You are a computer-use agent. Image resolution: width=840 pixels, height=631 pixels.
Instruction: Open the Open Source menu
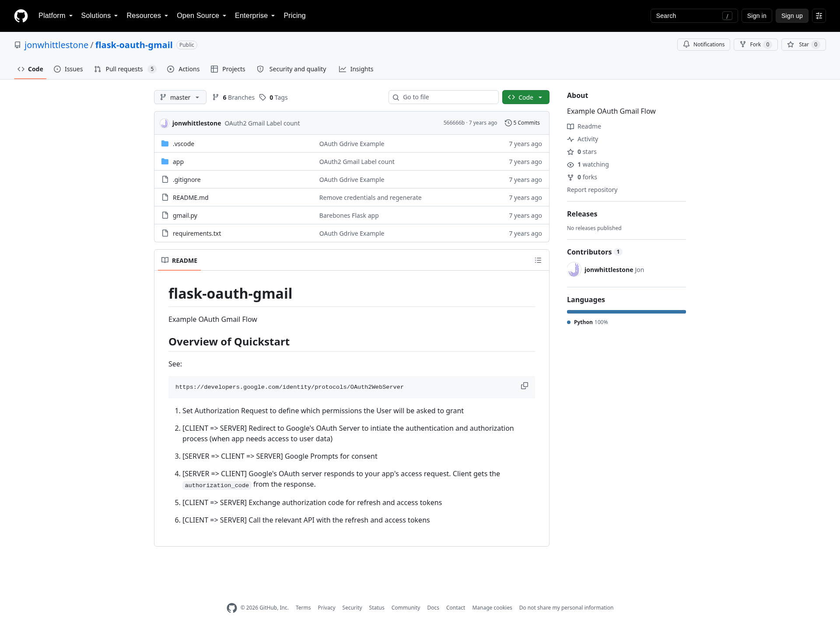coord(202,16)
